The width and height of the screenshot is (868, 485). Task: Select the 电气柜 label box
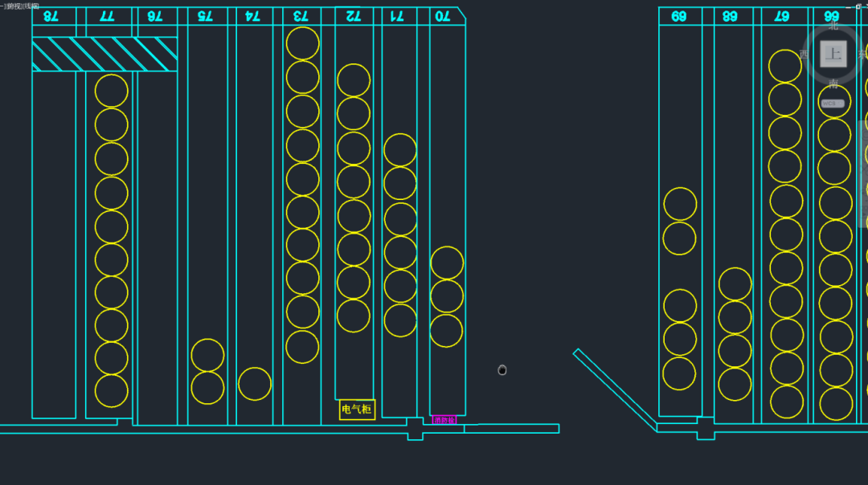357,410
